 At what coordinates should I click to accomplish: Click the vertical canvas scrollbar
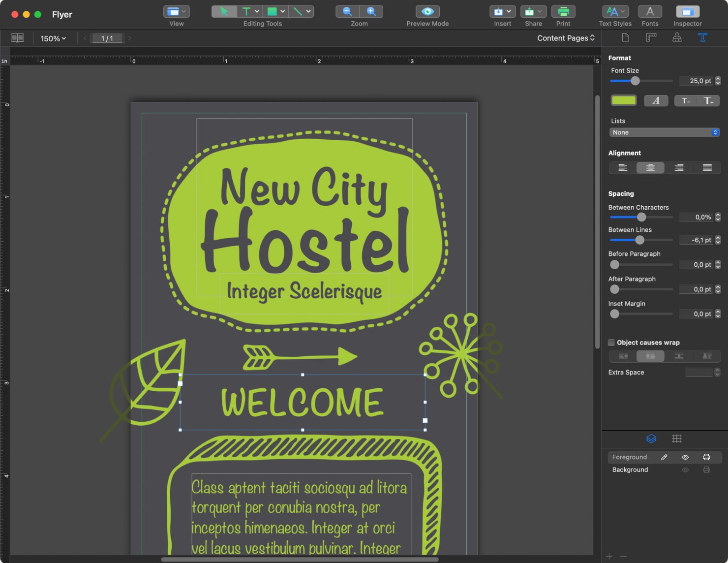597,221
